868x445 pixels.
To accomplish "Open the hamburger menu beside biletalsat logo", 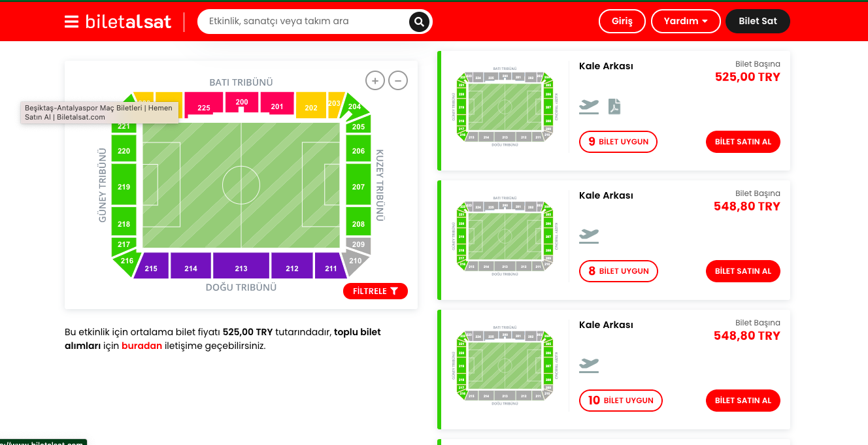I will click(71, 22).
